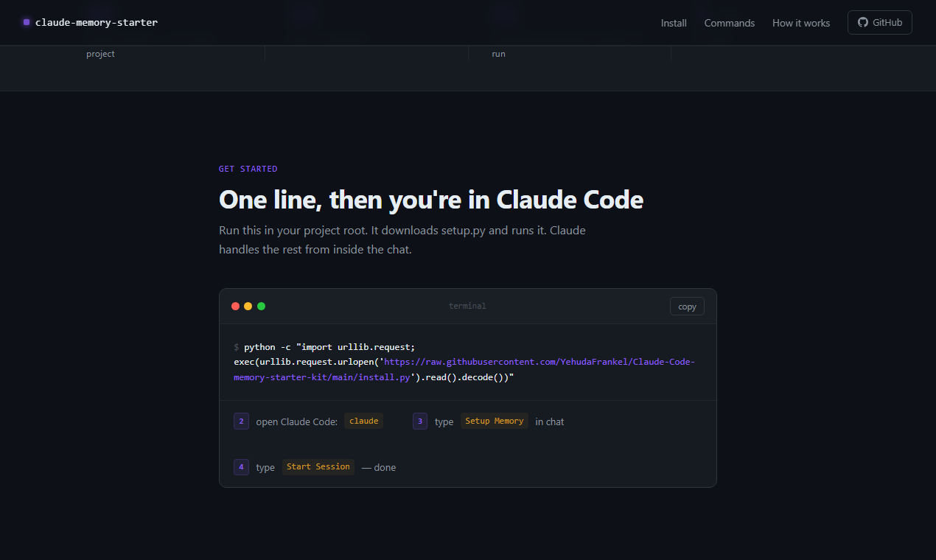The height and width of the screenshot is (560, 936).
Task: Click the GitHub button in the header
Action: (879, 22)
